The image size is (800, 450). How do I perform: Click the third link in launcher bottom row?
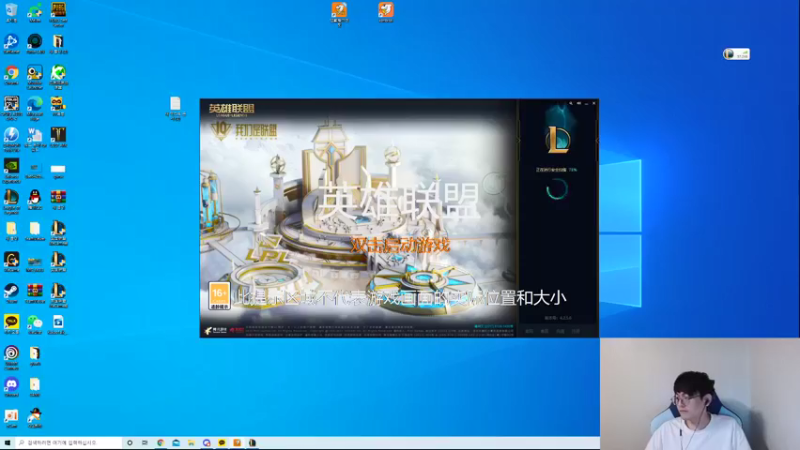(x=560, y=331)
